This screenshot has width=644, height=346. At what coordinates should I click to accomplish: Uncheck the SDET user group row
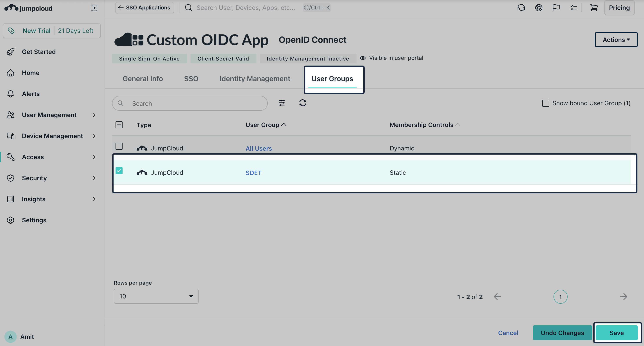119,171
